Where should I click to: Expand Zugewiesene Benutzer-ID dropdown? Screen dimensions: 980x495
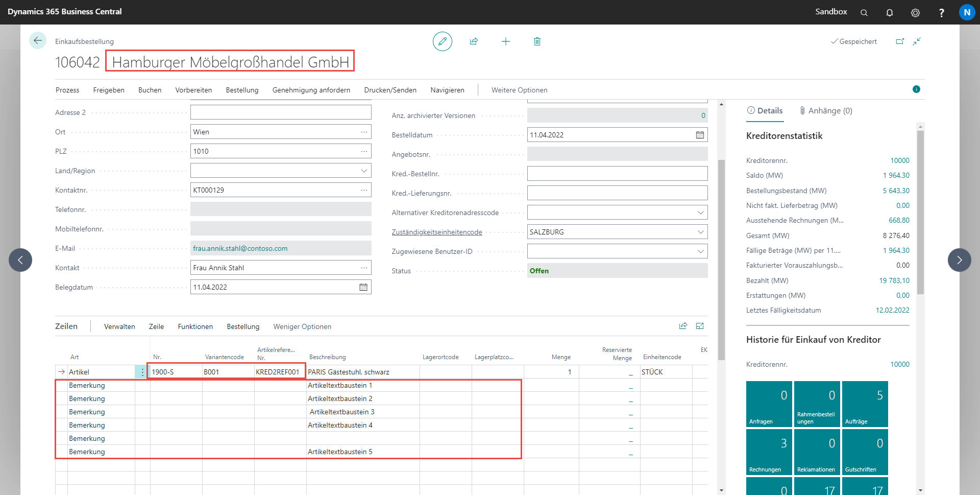coord(700,251)
